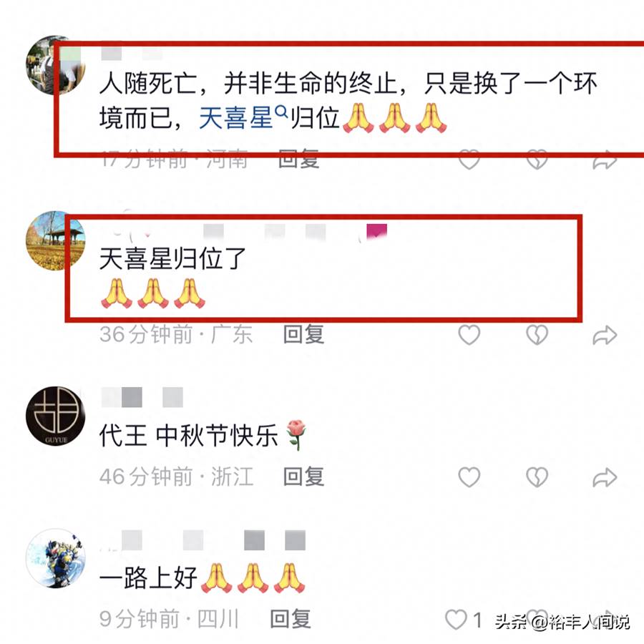This screenshot has height=644, width=644.
Task: Open the pavilion landscape avatar profile
Action: (55, 240)
